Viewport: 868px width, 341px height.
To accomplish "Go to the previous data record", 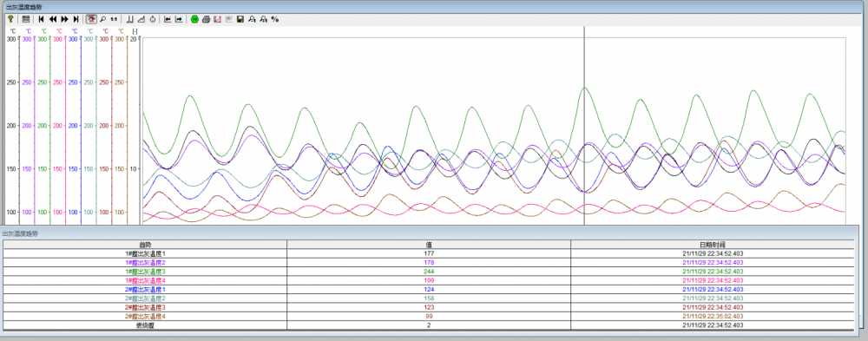I will (53, 19).
